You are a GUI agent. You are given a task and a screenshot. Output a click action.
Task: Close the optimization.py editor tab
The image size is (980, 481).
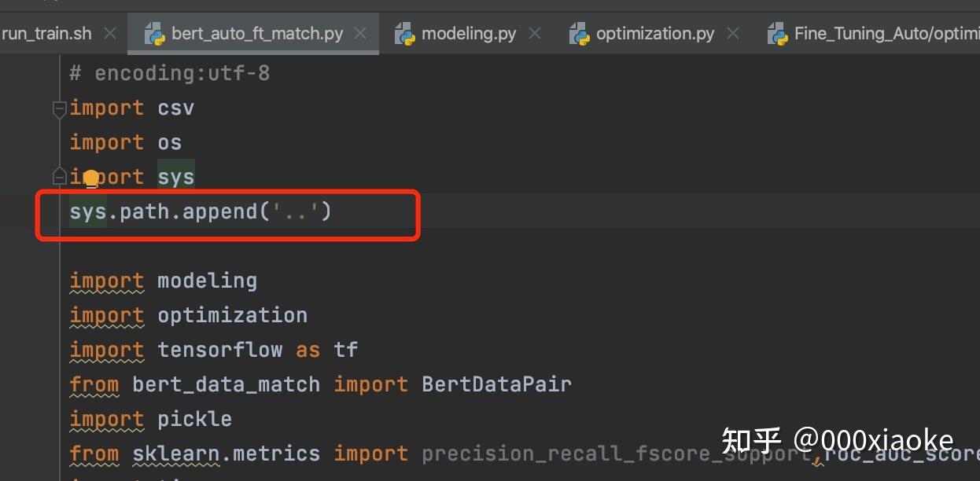tap(733, 34)
